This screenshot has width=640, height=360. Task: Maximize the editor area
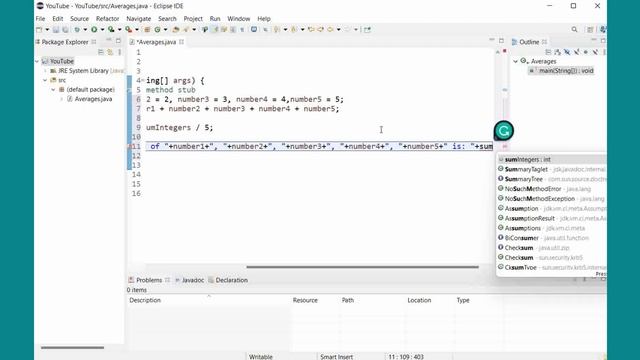tap(502, 41)
